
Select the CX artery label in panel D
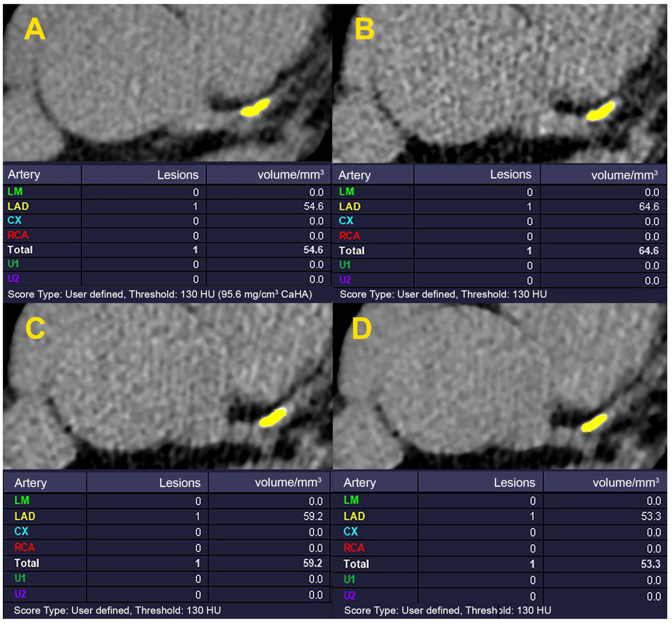(351, 531)
